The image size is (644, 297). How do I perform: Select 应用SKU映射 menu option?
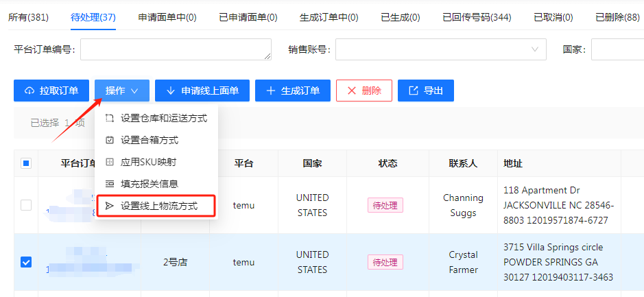(x=147, y=162)
